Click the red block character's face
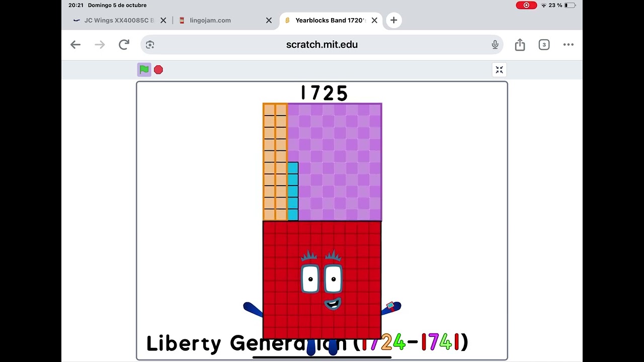 322,280
